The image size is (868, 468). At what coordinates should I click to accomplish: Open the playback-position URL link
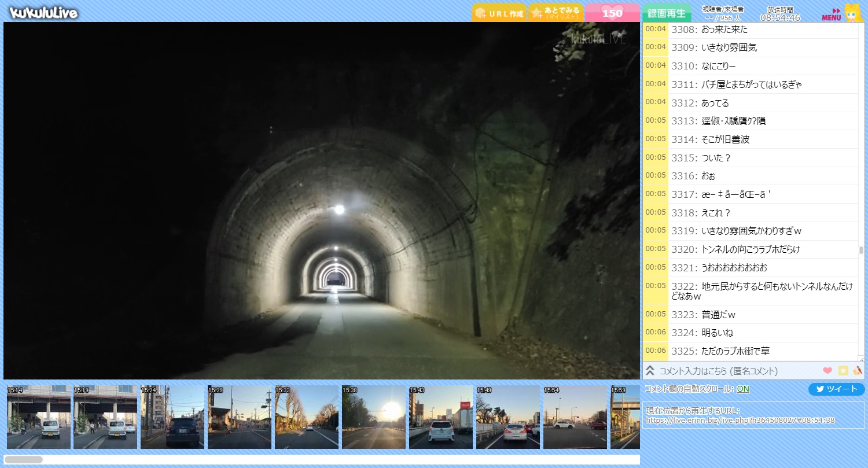(x=740, y=420)
